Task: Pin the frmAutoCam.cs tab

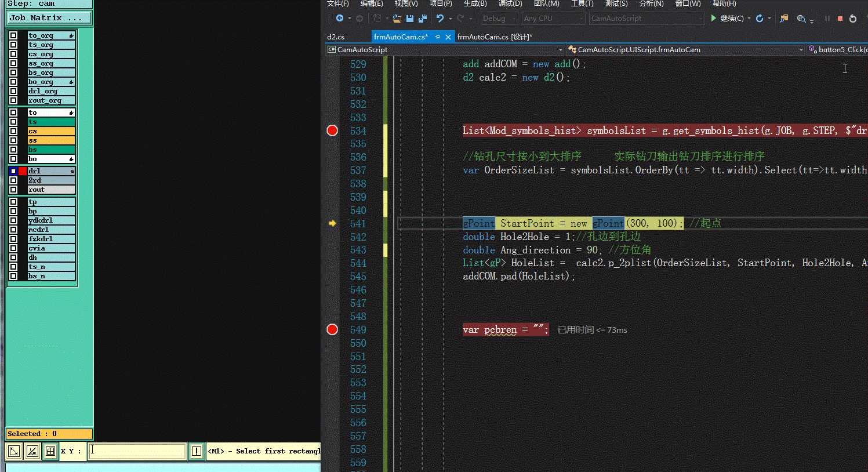Action: pos(438,37)
